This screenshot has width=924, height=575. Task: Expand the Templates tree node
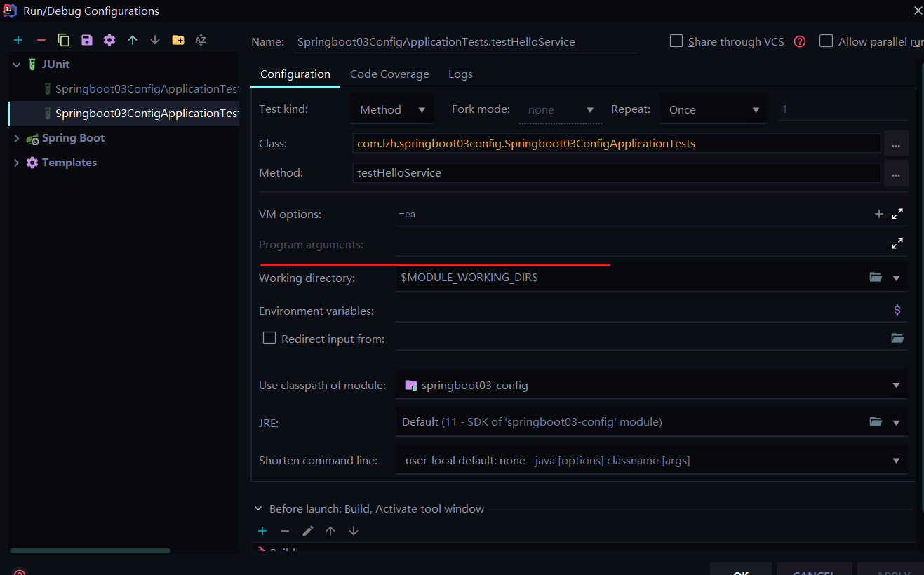17,163
